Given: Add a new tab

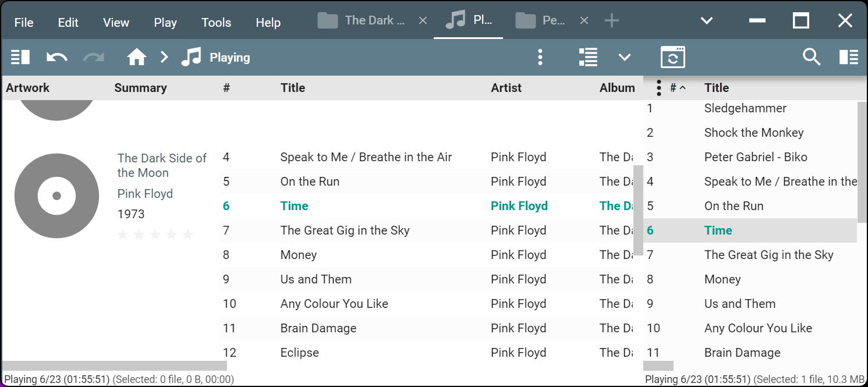Looking at the screenshot, I should click(611, 21).
